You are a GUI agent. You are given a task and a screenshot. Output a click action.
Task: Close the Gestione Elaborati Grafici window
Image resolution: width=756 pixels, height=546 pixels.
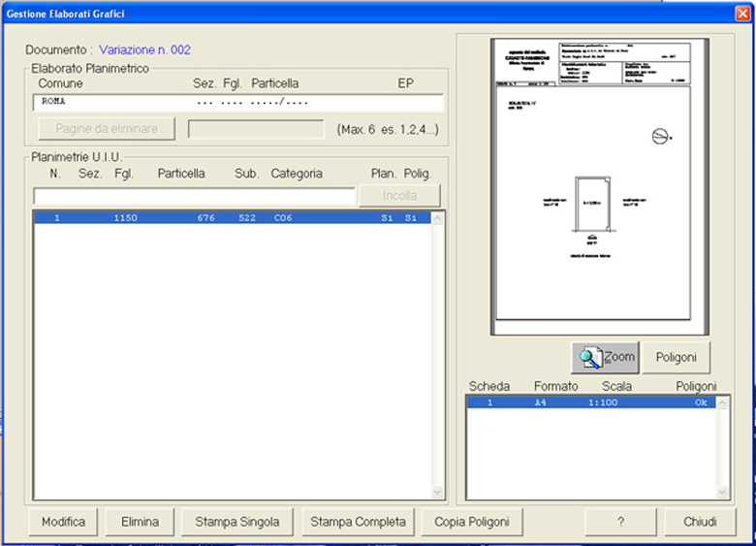(x=742, y=14)
